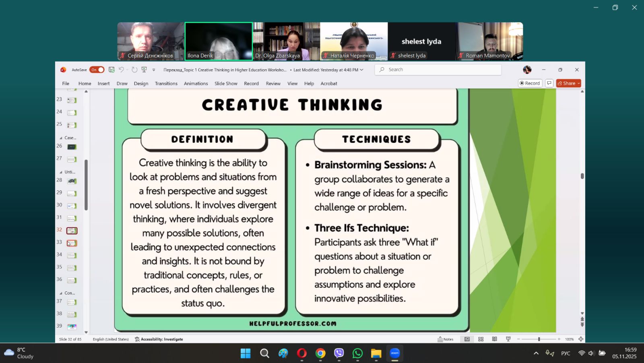
Task: Expand the Last Modified file info dropdown
Action: (361, 70)
